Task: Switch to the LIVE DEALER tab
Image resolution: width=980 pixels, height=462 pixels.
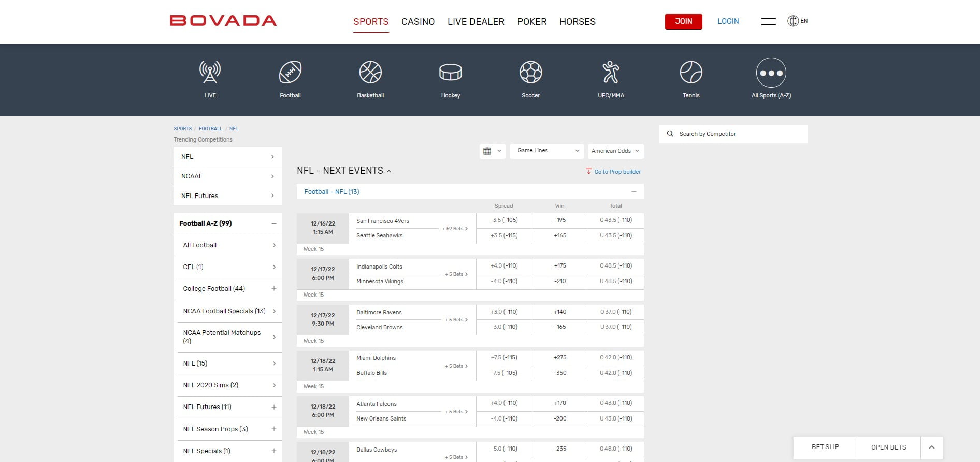Action: point(476,22)
